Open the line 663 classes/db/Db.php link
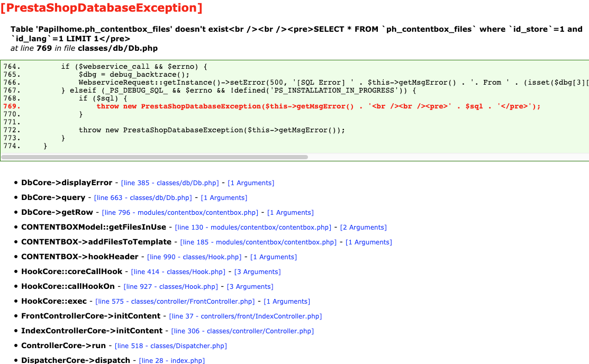The width and height of the screenshot is (589, 364). coord(143,197)
